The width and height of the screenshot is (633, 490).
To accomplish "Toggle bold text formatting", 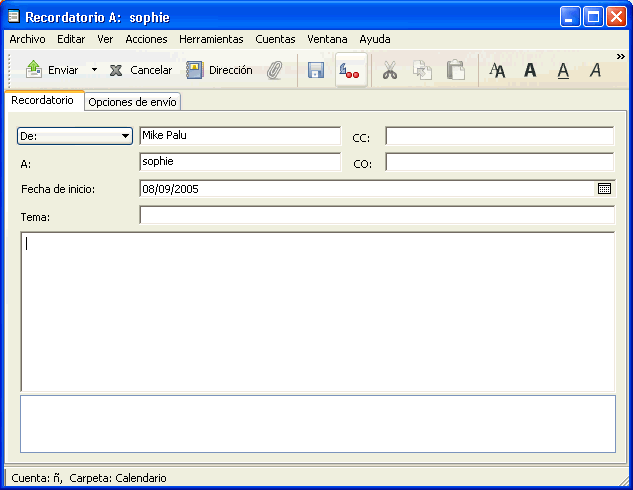I will (530, 70).
